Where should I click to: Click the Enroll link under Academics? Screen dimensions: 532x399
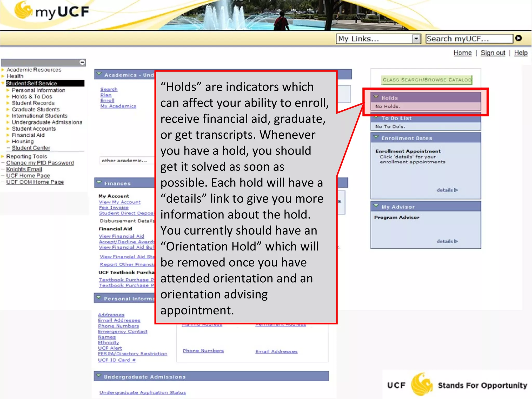tap(107, 101)
